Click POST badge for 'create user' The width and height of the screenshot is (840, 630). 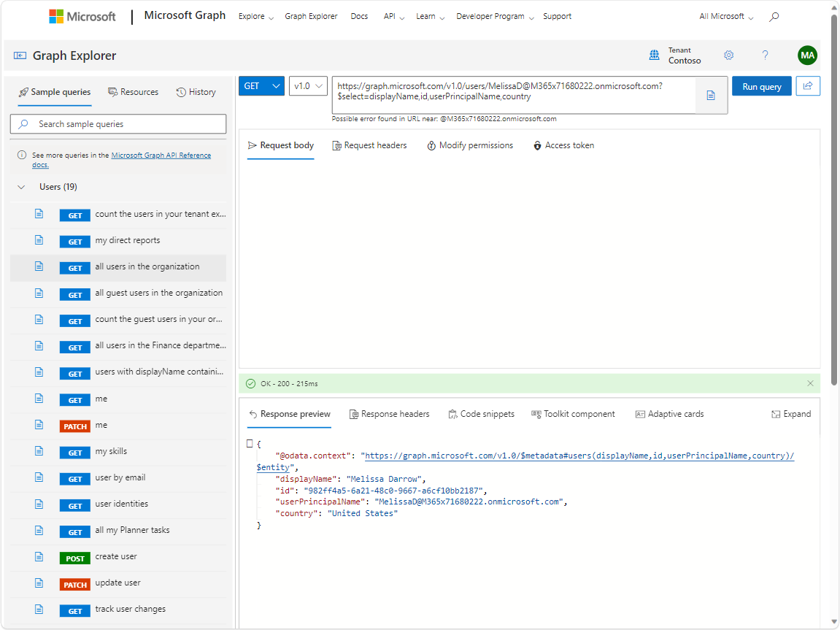coord(75,558)
